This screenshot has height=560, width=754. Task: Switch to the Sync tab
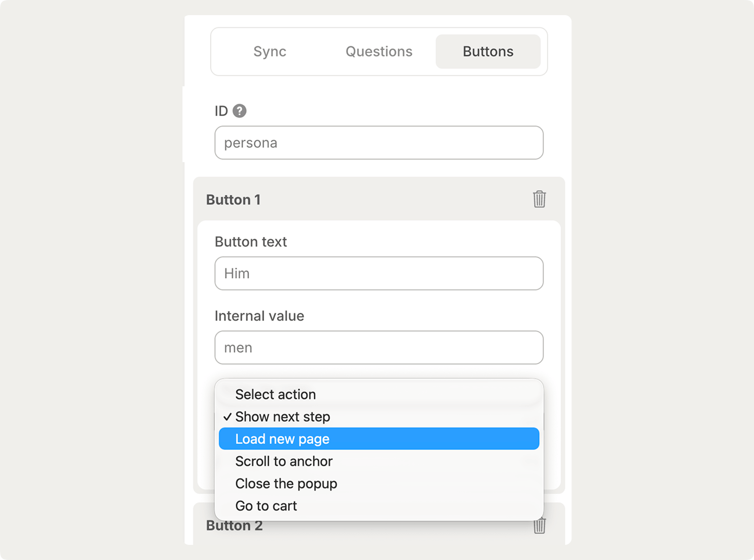point(270,51)
